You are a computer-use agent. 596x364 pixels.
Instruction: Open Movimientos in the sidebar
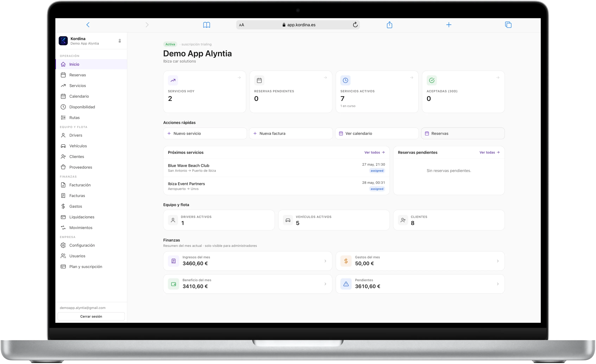tap(91, 228)
